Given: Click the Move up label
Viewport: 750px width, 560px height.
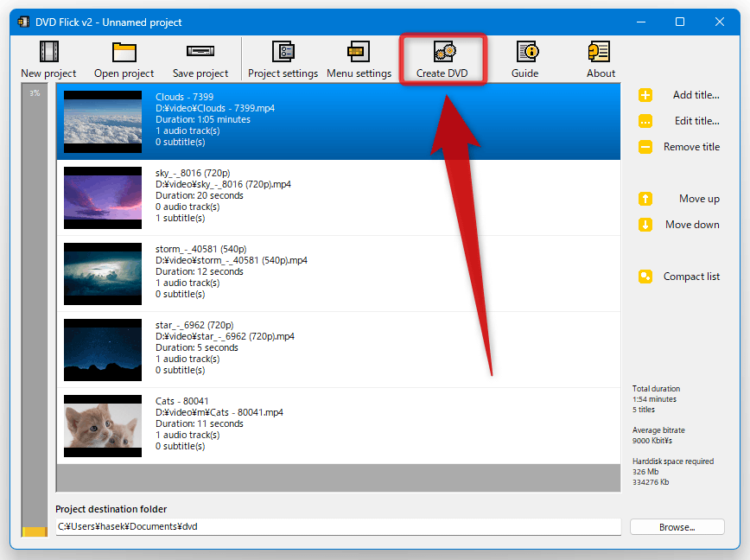Looking at the screenshot, I should [x=699, y=199].
